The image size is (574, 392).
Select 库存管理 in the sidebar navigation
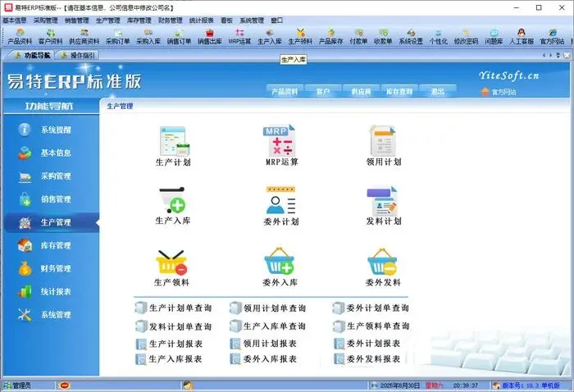pos(51,245)
